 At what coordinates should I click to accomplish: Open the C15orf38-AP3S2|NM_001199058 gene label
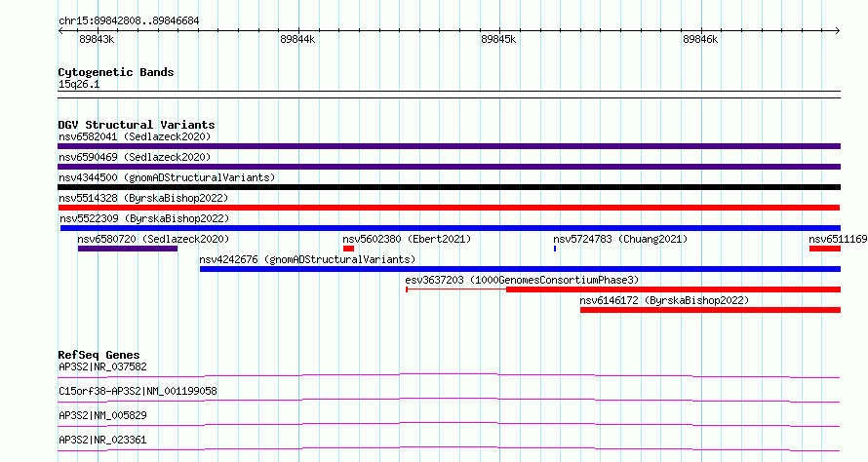click(x=138, y=391)
